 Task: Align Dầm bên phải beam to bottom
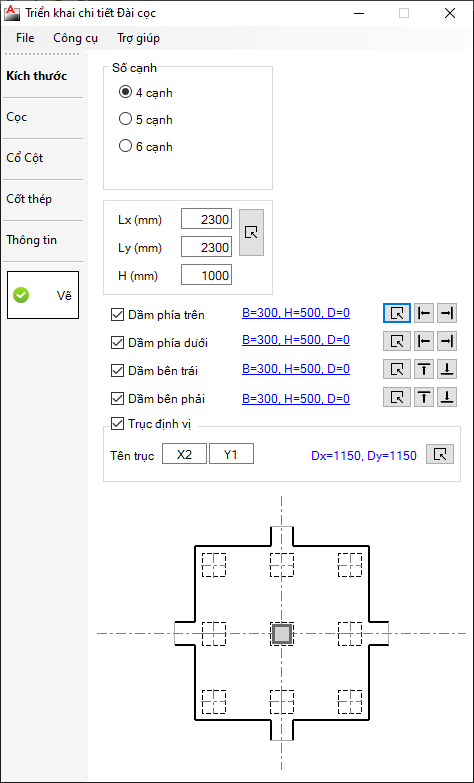[x=447, y=397]
